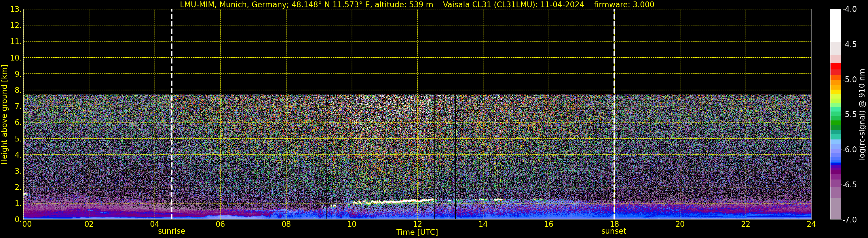Viewport: 868px width, 238px height.
Task: Click the 'sunset' label below the axis
Action: (x=614, y=231)
